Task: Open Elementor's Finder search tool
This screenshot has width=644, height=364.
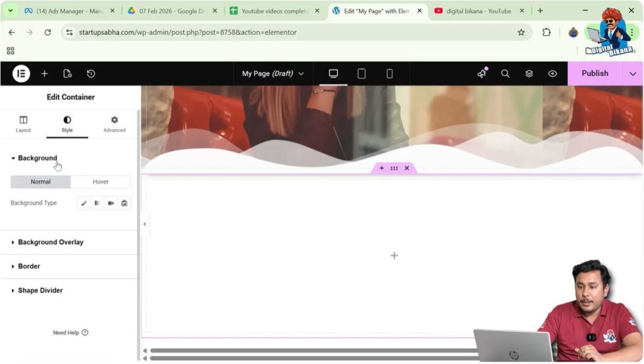Action: tap(505, 74)
